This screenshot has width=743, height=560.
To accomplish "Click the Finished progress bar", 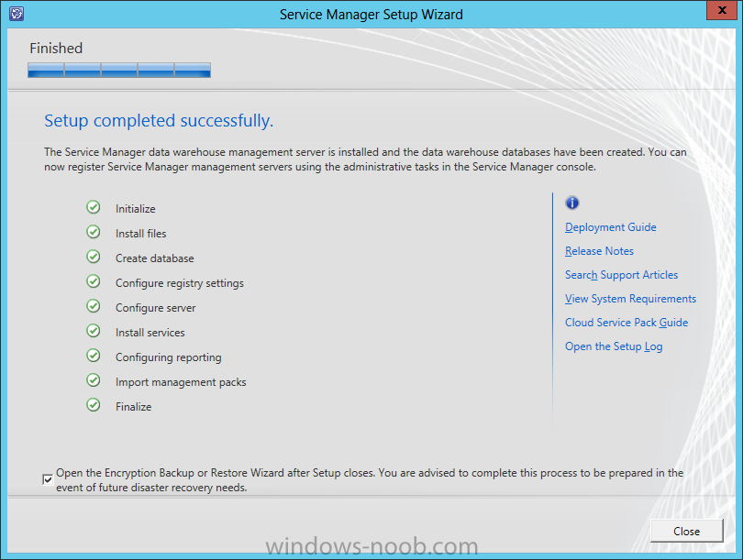I will [119, 70].
